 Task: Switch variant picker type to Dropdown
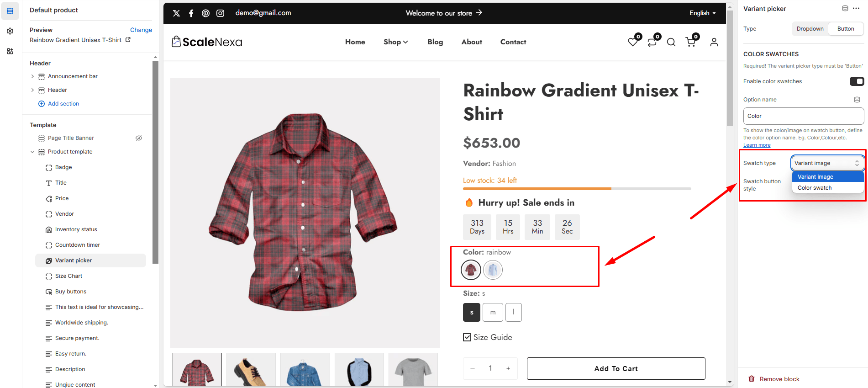pyautogui.click(x=810, y=29)
